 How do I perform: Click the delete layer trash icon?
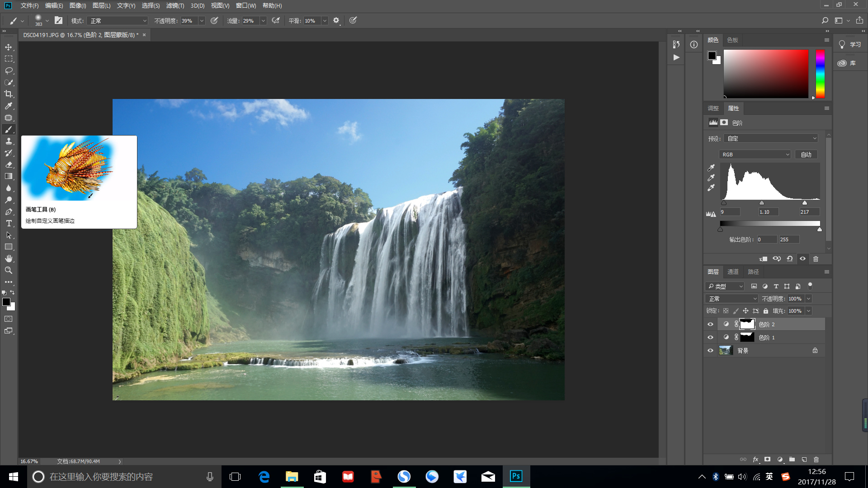point(816,460)
